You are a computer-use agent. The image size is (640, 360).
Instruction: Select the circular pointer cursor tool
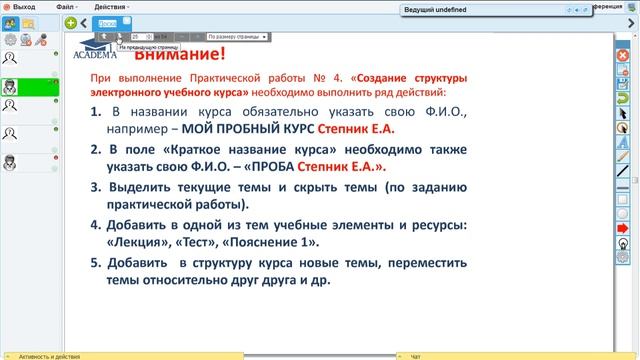(x=622, y=128)
